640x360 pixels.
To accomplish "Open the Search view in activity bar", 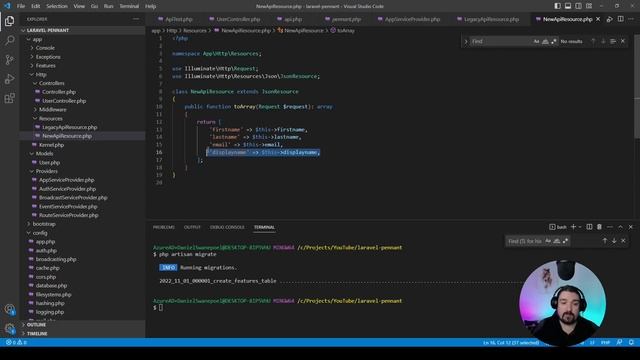I will (x=9, y=40).
